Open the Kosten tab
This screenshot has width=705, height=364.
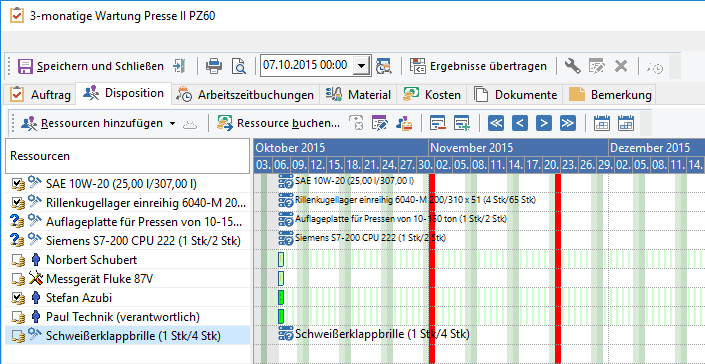(x=432, y=94)
